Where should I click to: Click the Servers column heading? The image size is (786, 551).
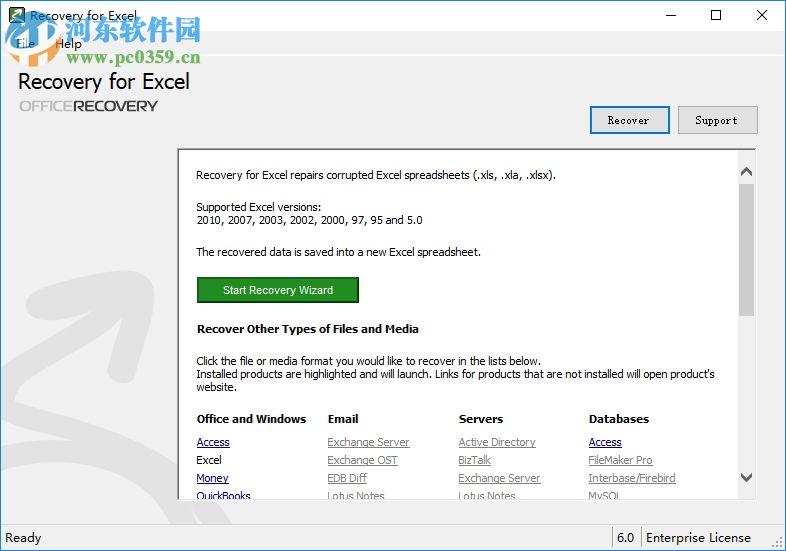pyautogui.click(x=481, y=419)
